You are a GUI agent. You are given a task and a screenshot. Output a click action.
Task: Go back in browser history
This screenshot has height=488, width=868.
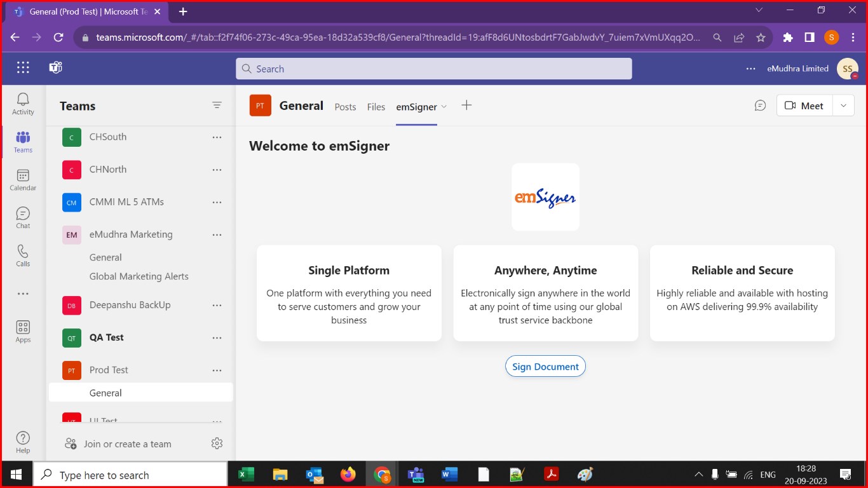click(16, 37)
